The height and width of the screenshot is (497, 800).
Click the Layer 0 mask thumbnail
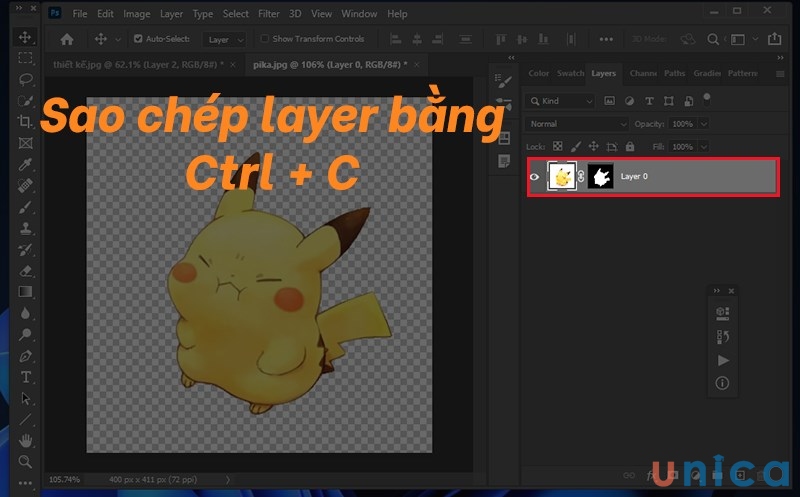[x=601, y=177]
